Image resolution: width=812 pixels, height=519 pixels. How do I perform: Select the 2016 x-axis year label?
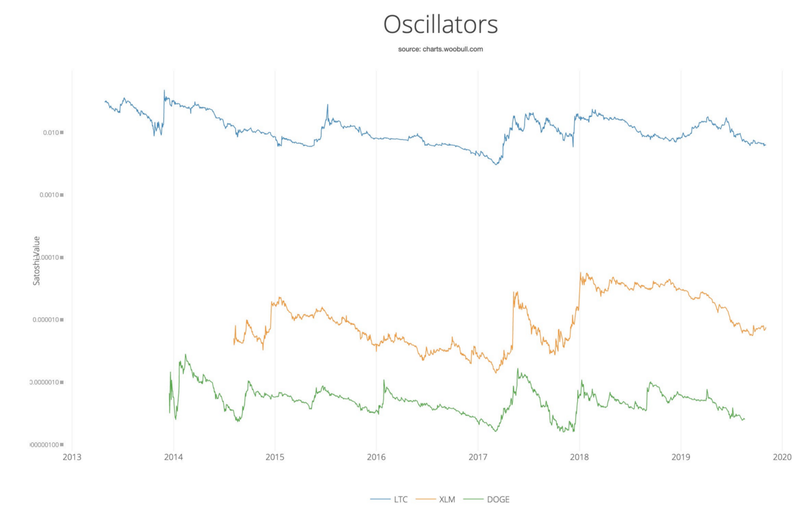click(x=376, y=457)
